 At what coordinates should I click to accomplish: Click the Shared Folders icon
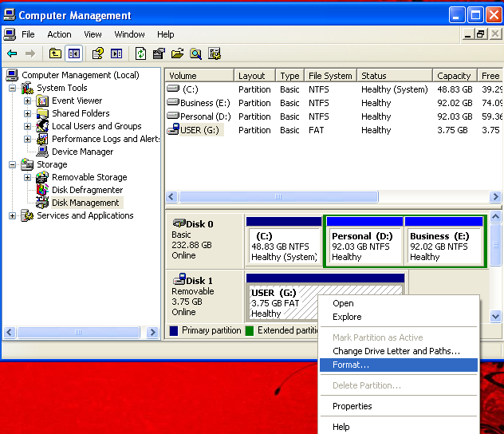click(42, 113)
